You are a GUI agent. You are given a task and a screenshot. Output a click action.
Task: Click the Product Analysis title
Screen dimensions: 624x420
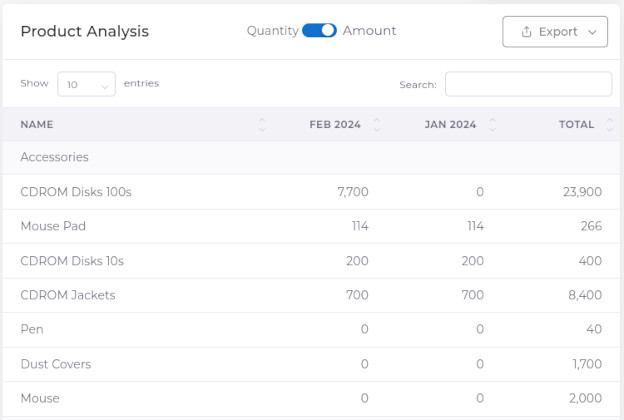click(x=84, y=31)
